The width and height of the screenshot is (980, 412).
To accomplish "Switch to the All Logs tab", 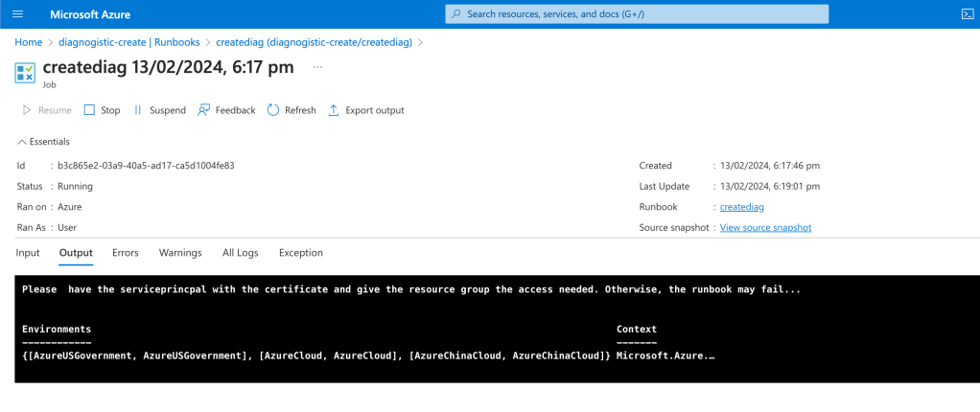I will [x=240, y=253].
